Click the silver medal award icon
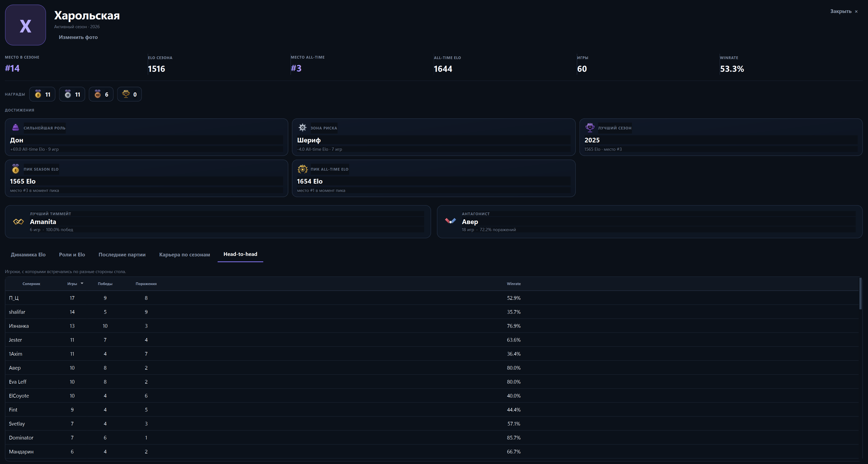868x464 pixels. [x=68, y=94]
